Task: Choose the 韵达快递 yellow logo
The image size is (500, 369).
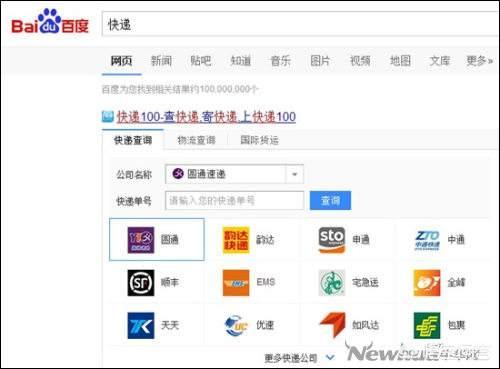Action: [236, 240]
